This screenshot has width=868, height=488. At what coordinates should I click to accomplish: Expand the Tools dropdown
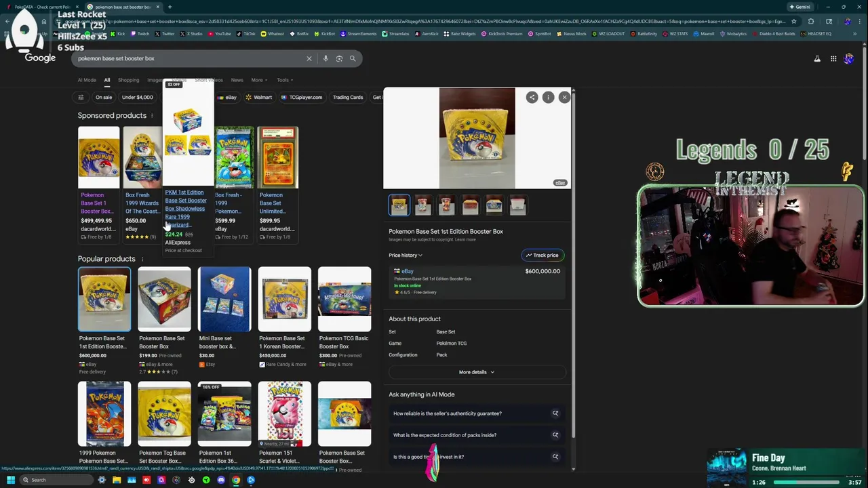tap(284, 80)
